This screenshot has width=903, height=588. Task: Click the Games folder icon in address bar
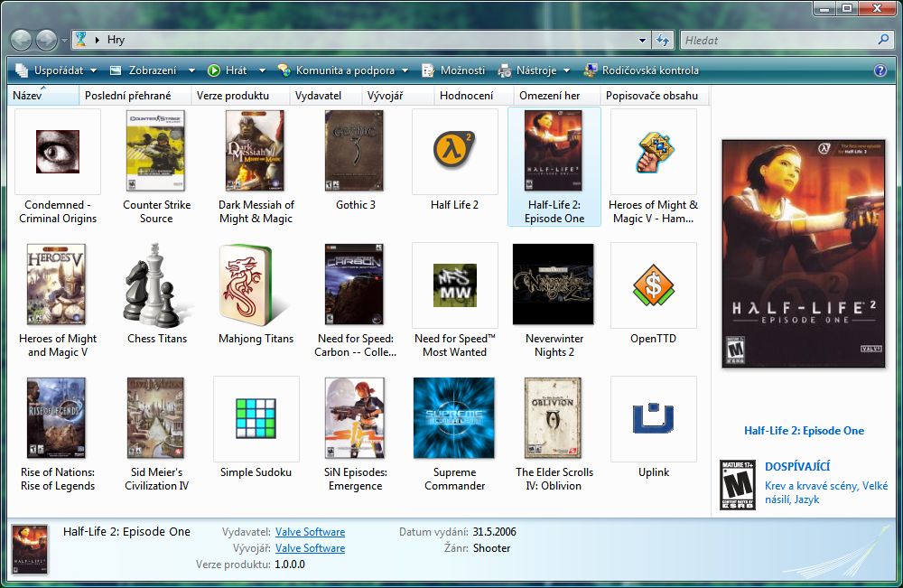coord(80,39)
